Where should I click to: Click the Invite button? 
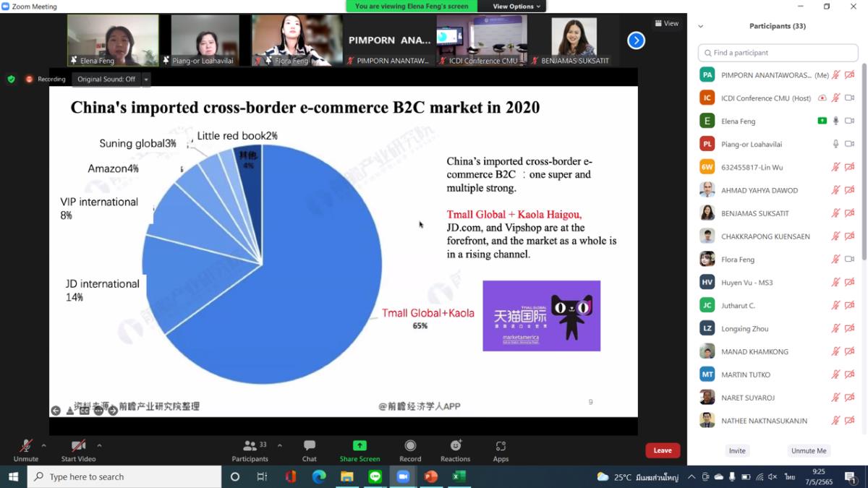tap(737, 450)
